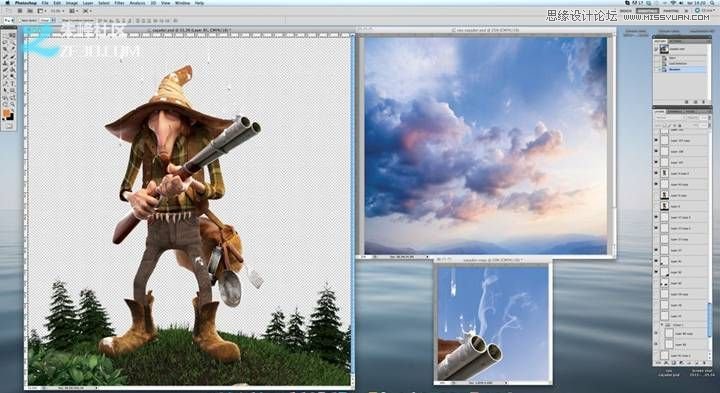
Task: Open the zoom level dropdown in application bar
Action: [x=57, y=11]
